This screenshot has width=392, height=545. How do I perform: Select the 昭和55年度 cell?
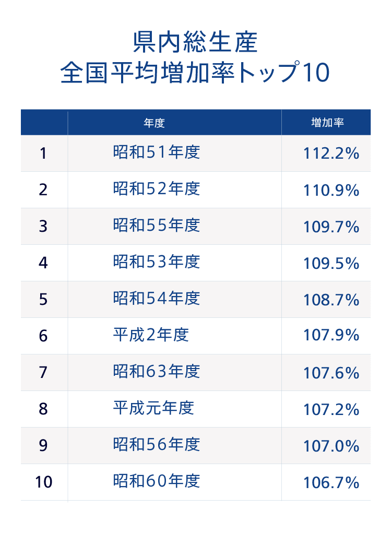[157, 226]
